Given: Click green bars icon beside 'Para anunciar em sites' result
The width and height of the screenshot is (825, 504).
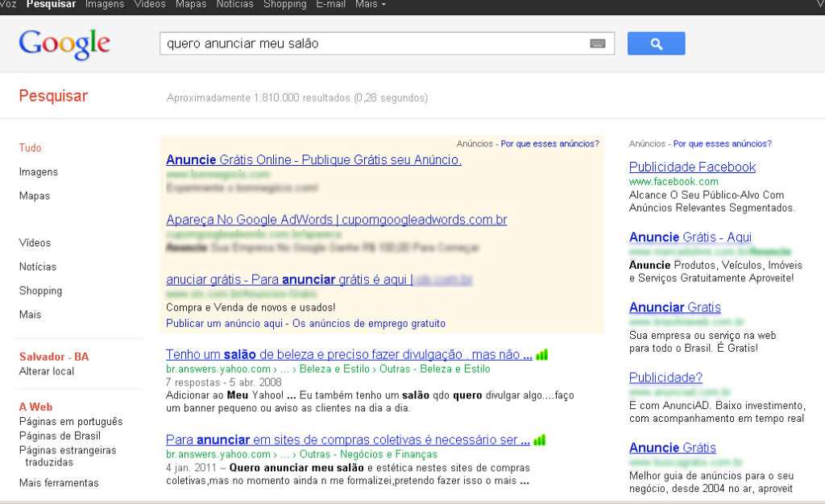Looking at the screenshot, I should click(539, 440).
